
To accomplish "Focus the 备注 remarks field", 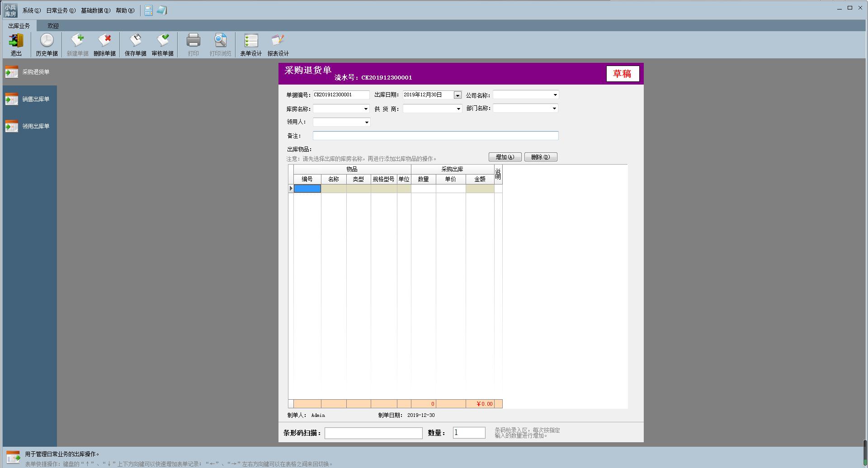I will point(436,136).
